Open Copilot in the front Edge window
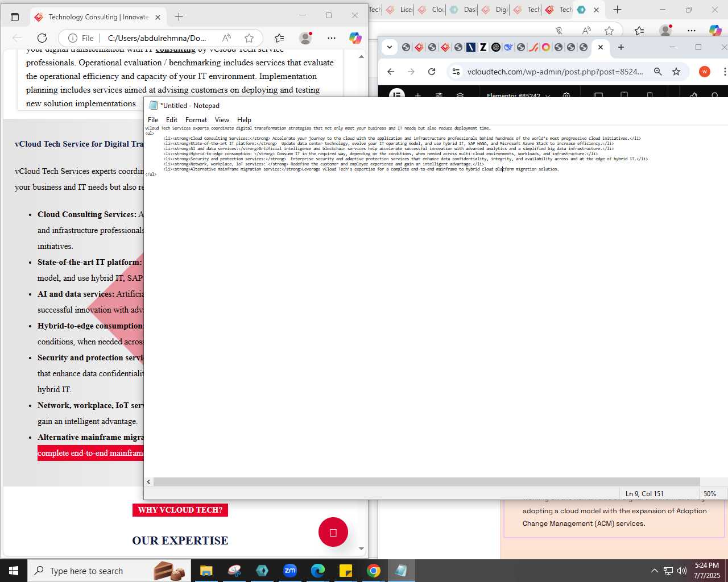This screenshot has height=582, width=728. [355, 38]
